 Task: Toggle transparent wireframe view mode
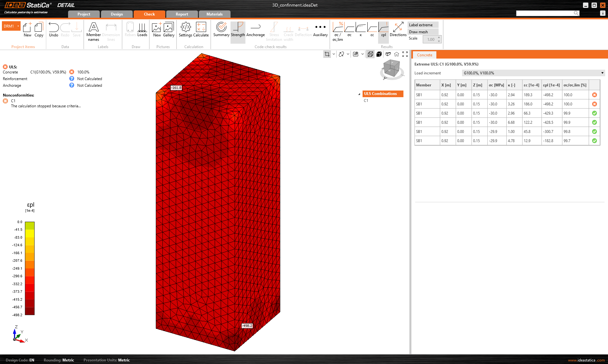(370, 54)
